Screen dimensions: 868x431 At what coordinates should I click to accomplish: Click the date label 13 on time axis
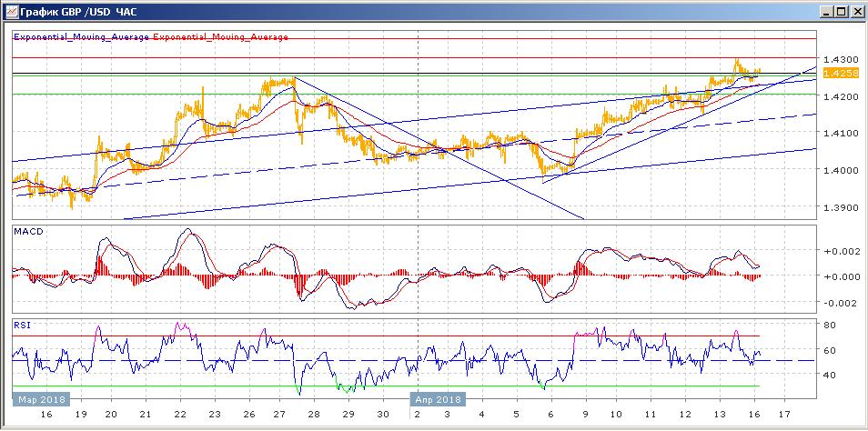coord(720,415)
